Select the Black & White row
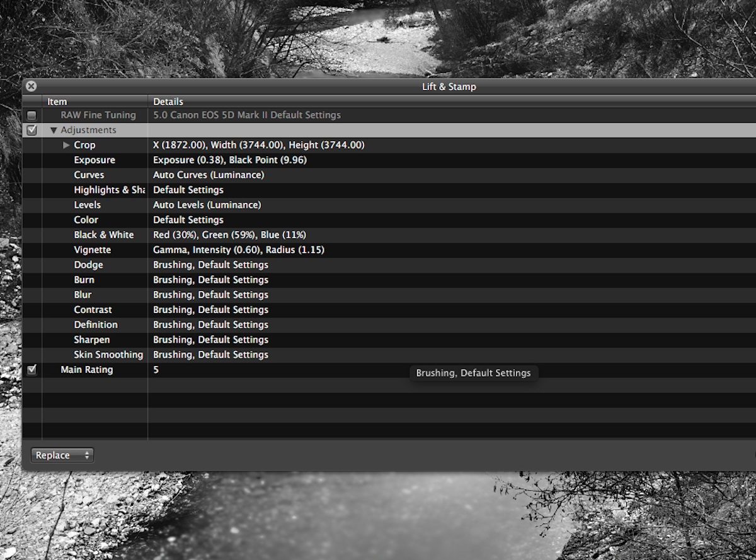The width and height of the screenshot is (756, 560). pyautogui.click(x=104, y=235)
